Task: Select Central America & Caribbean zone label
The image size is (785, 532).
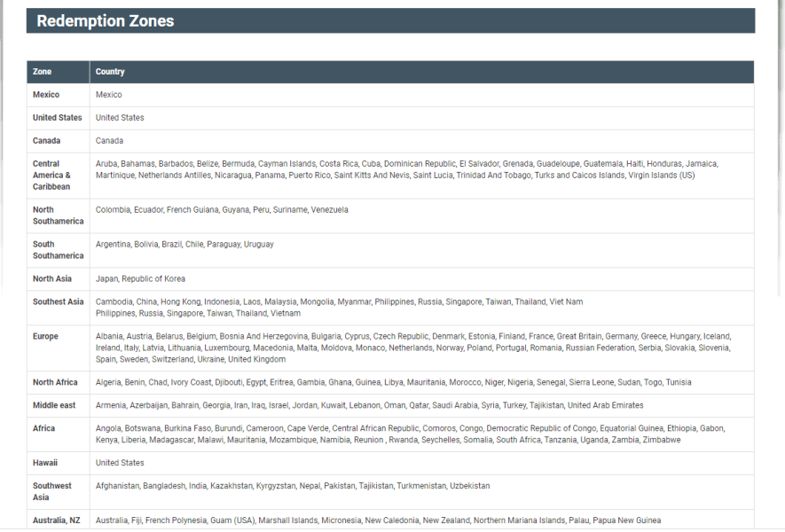Action: tap(51, 176)
